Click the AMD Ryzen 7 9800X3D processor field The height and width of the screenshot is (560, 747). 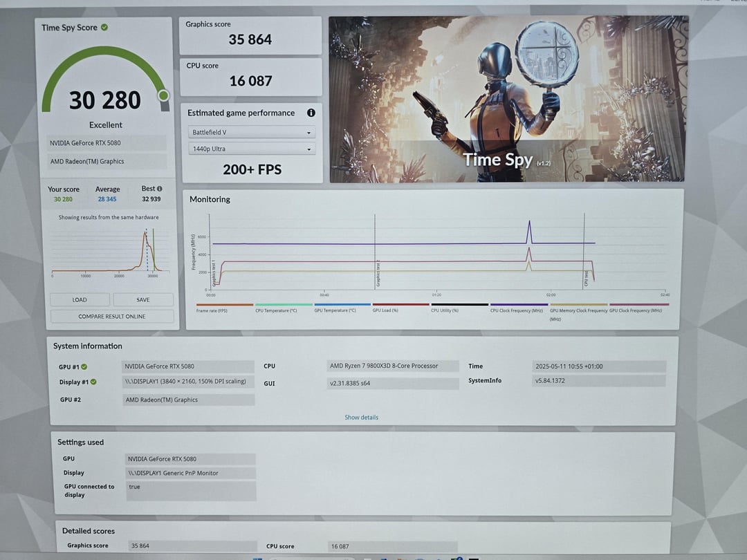point(393,366)
